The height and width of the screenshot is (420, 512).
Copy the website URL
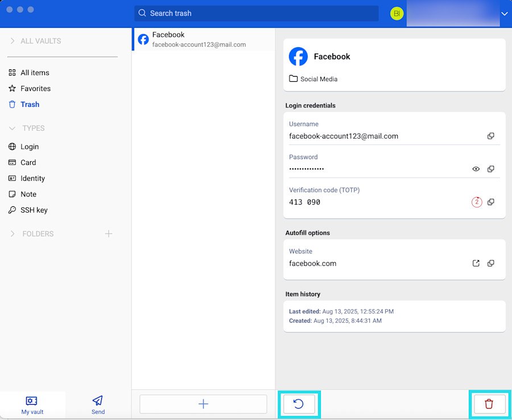490,264
